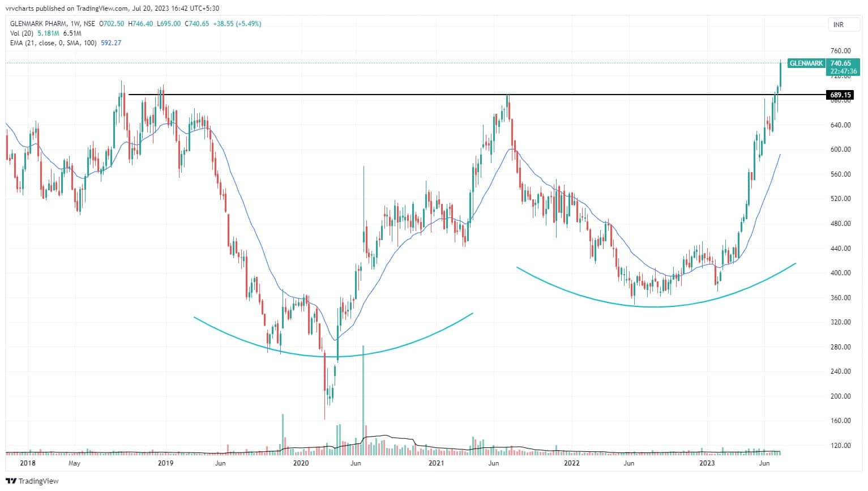Click the 400.00 price scale label
The width and height of the screenshot is (868, 491).
click(x=840, y=273)
